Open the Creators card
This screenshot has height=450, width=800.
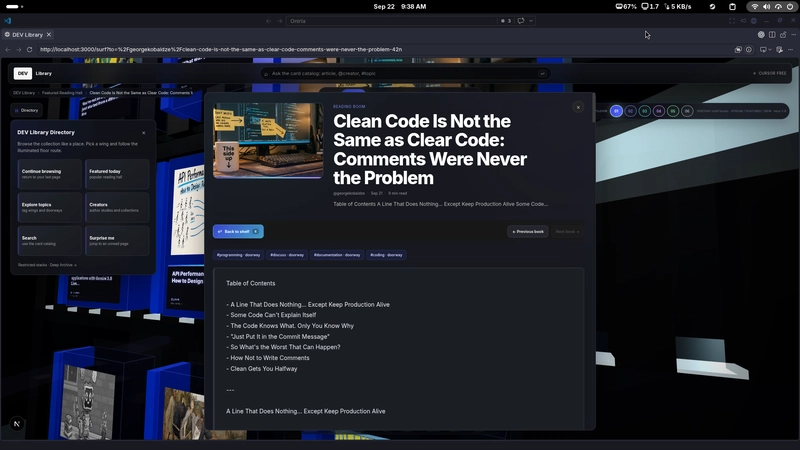click(x=117, y=207)
